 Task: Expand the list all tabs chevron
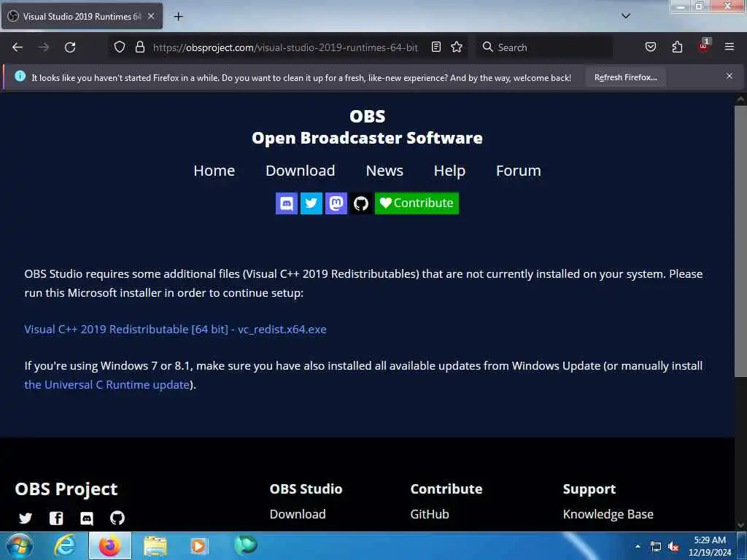pyautogui.click(x=626, y=16)
